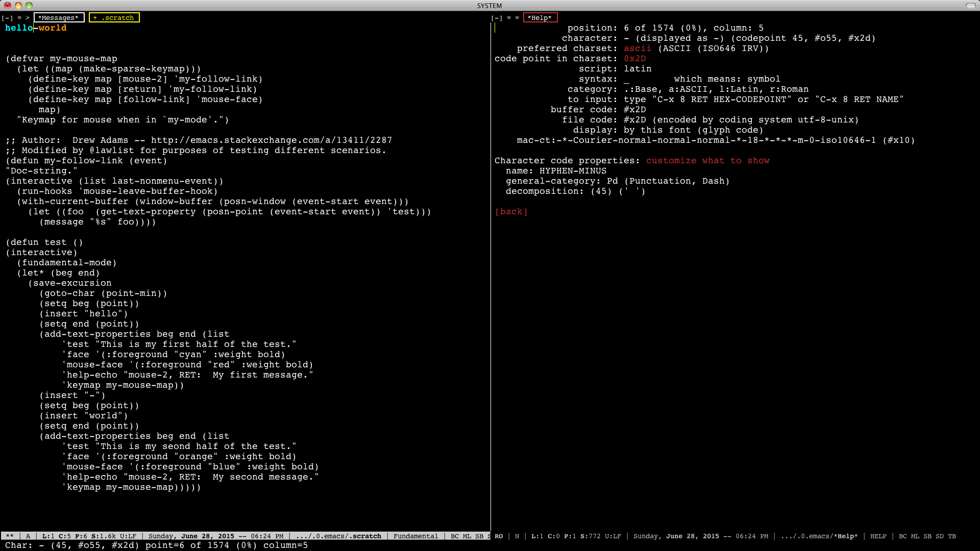Click the SD indicator in right mode line
The height and width of the screenshot is (551, 980).
[940, 536]
